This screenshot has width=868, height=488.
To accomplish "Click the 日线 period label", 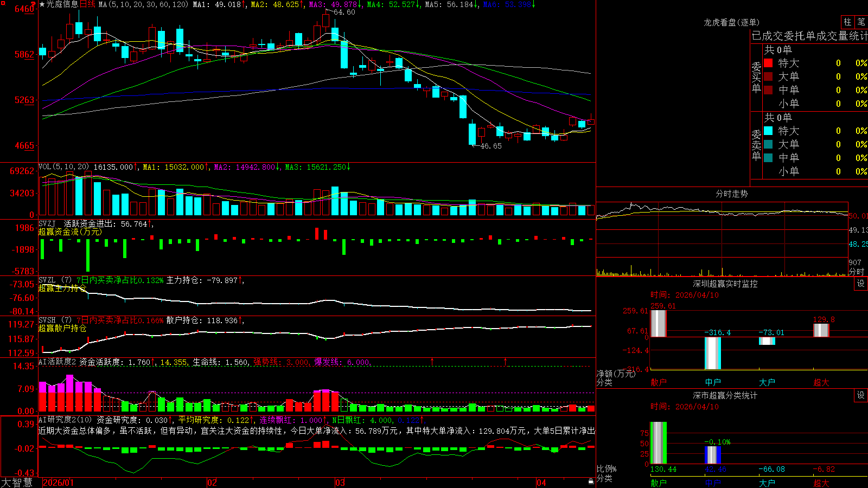I will click(87, 4).
